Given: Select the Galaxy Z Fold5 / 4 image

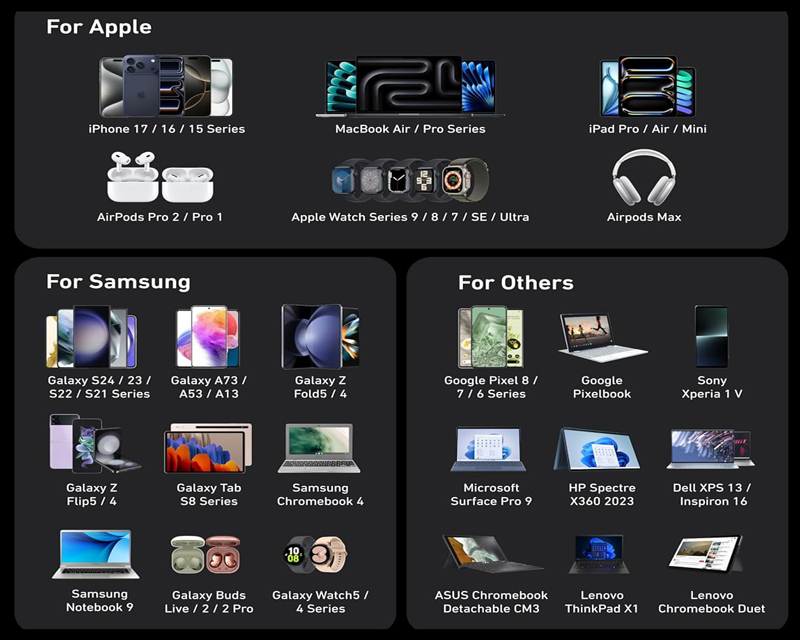Looking at the screenshot, I should (320, 338).
